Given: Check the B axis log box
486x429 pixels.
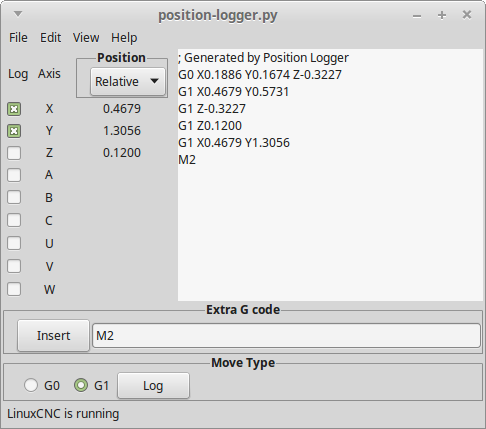Looking at the screenshot, I should coord(14,197).
